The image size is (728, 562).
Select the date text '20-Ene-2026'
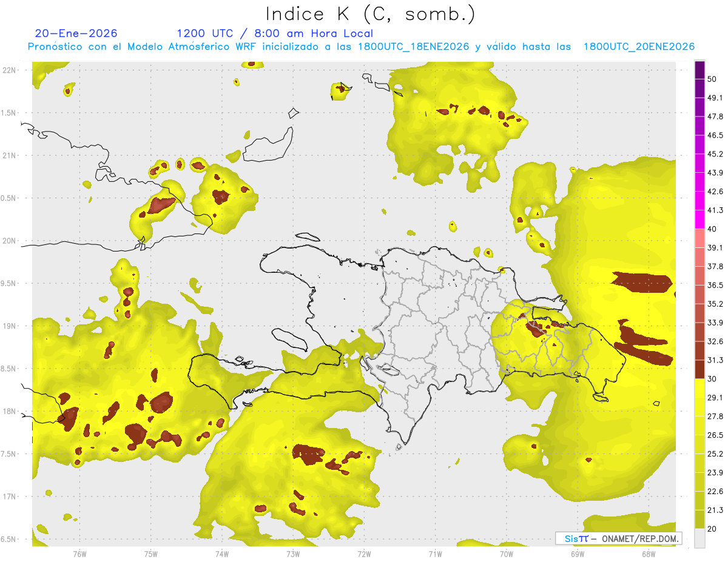76,33
